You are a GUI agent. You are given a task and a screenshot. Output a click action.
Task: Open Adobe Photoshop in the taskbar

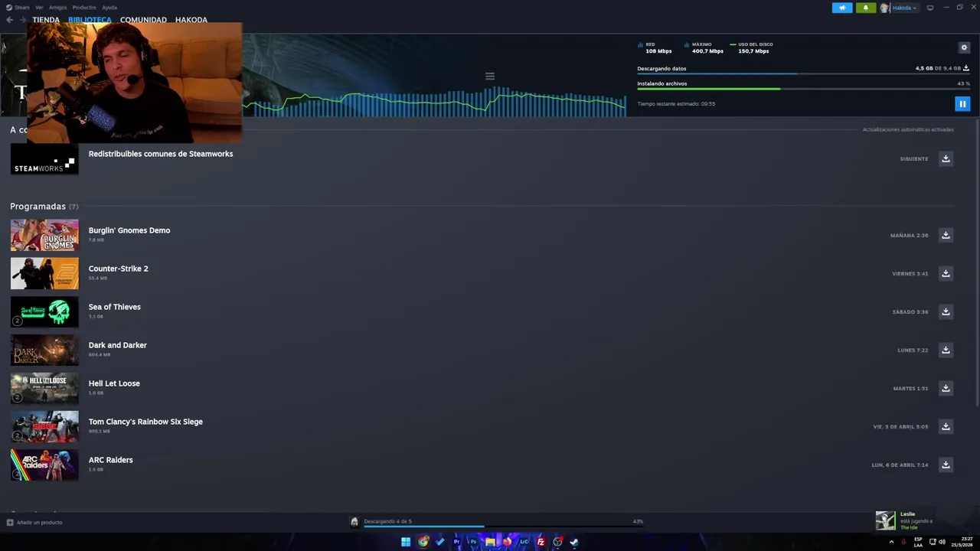[473, 542]
